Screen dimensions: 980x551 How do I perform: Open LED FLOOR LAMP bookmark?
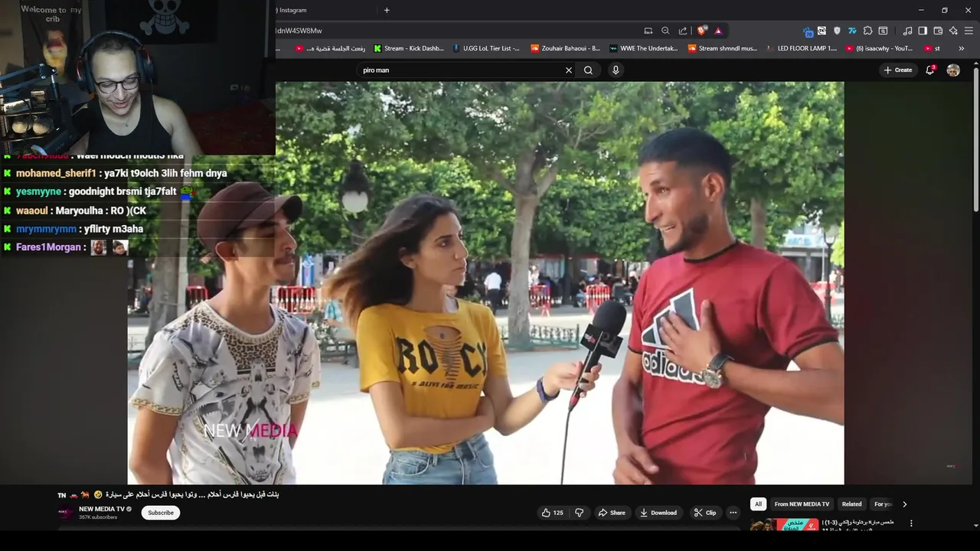802,48
